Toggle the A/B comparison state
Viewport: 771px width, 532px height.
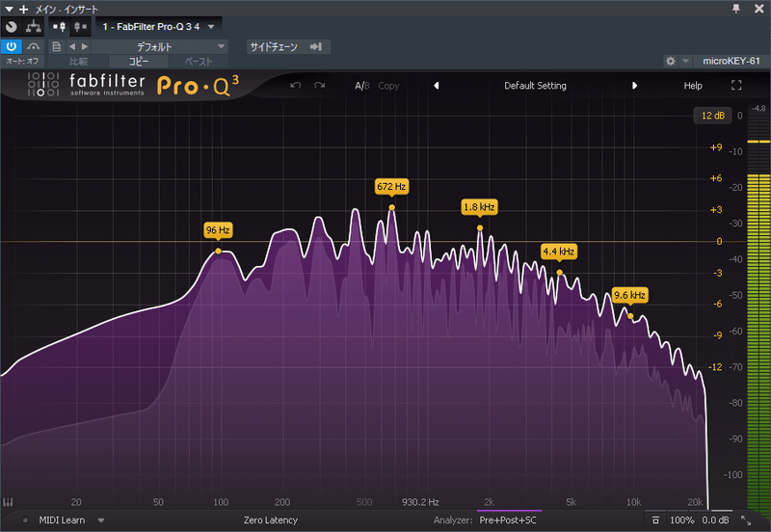(362, 86)
